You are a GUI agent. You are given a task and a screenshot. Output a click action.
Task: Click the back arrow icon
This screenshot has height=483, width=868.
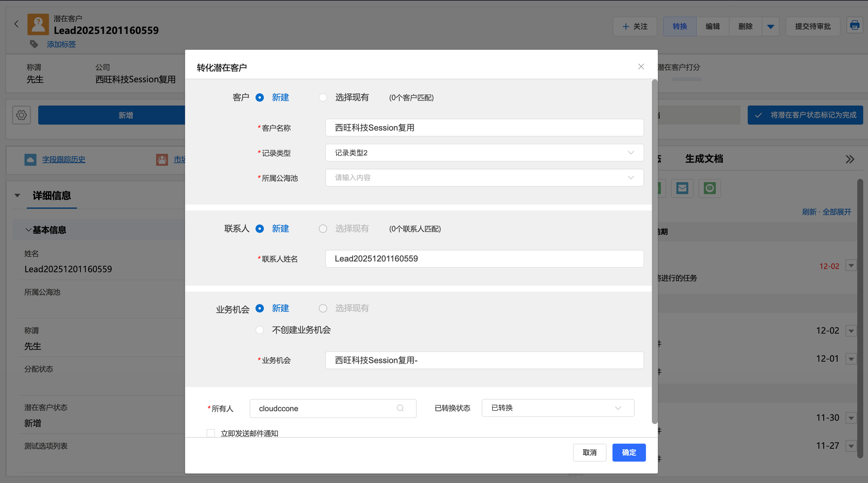(16, 24)
